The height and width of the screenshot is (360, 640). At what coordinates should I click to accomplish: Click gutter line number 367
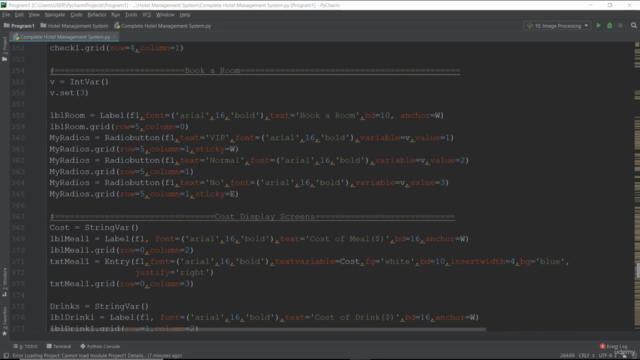click(x=18, y=216)
